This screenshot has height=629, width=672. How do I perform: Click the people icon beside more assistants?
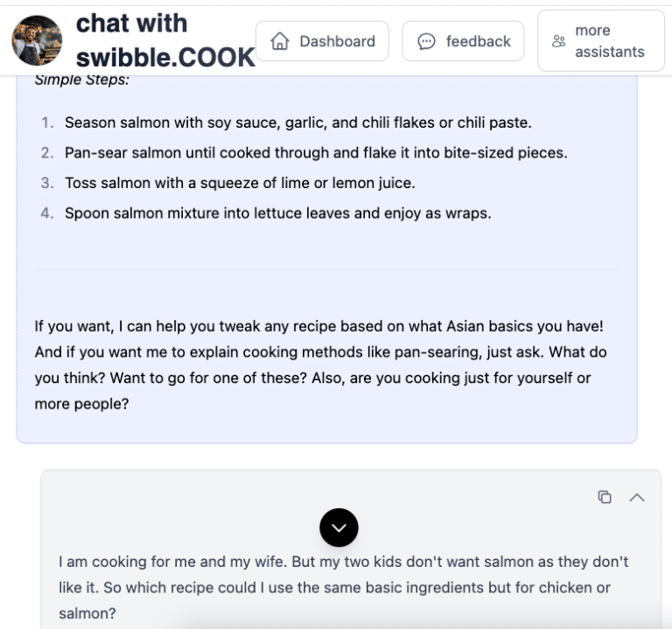559,41
